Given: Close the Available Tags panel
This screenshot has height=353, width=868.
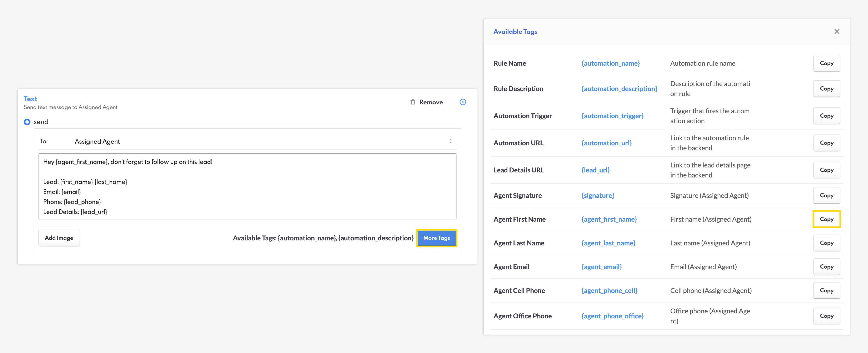Looking at the screenshot, I should (837, 31).
